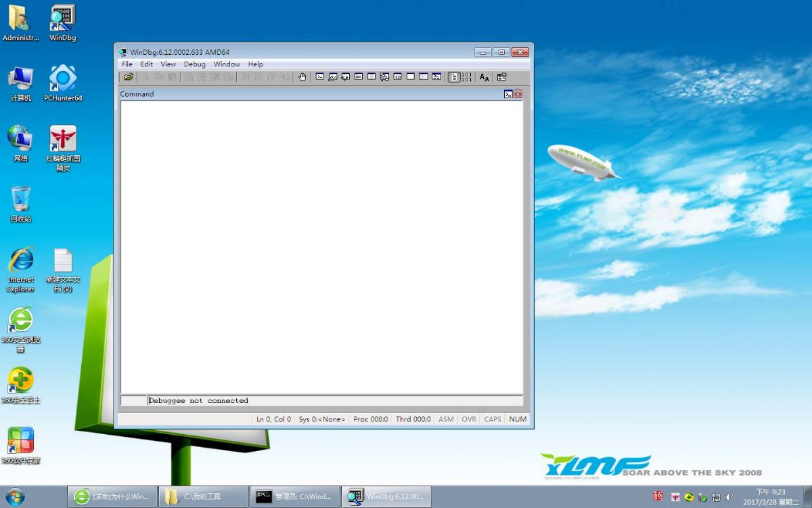Open the Disassembly window toolbar icon
The image size is (812, 508).
point(398,77)
